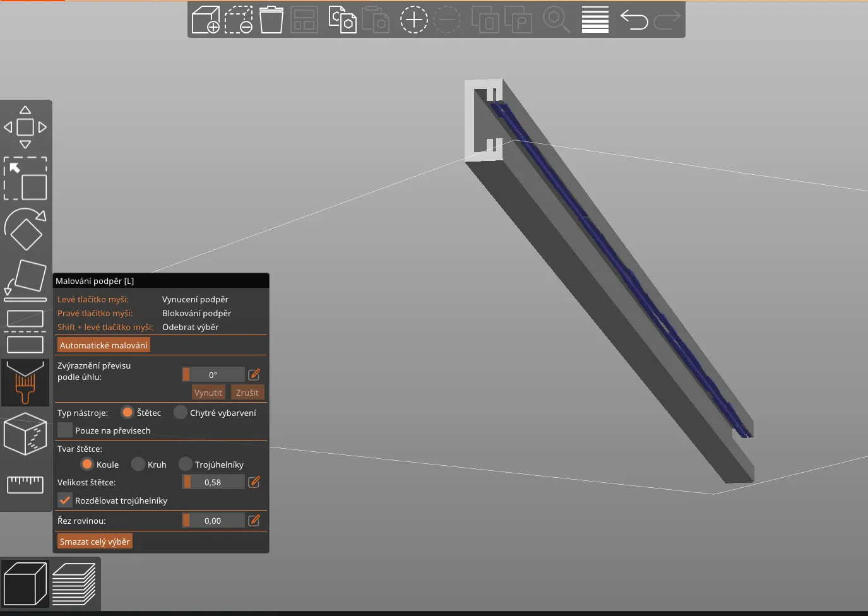868x616 pixels.
Task: Select the Place on face tool
Action: (25, 280)
